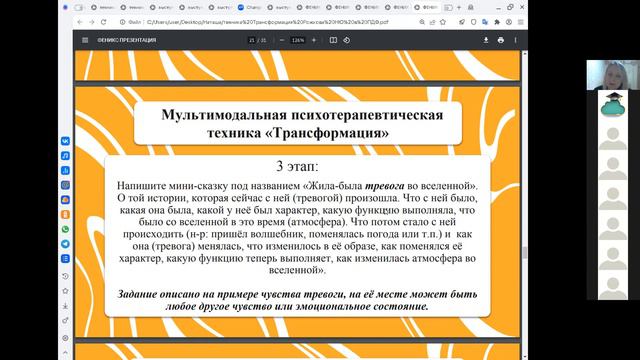
Task: Select the cloud graduation cap participant
Action: click(613, 105)
